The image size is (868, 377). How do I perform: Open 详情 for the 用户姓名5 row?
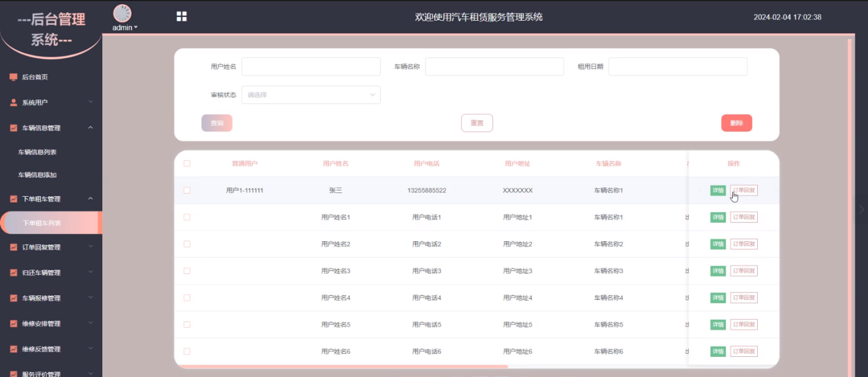[718, 325]
